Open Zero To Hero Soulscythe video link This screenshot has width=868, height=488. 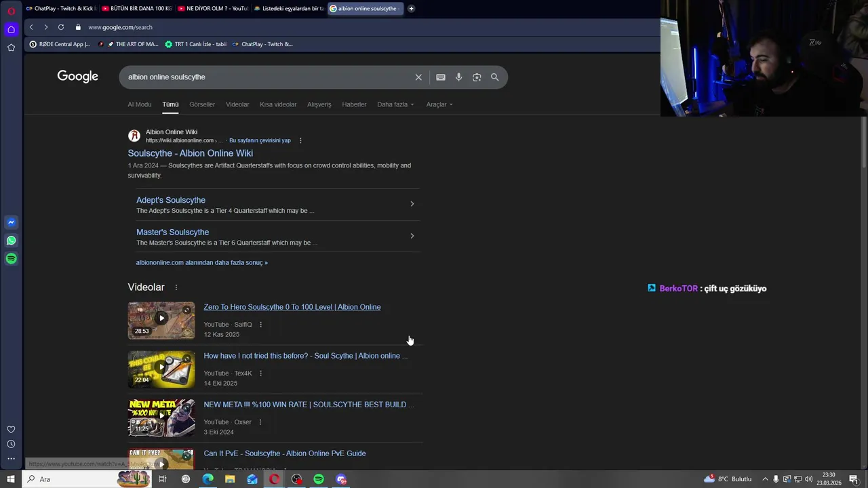click(x=292, y=307)
